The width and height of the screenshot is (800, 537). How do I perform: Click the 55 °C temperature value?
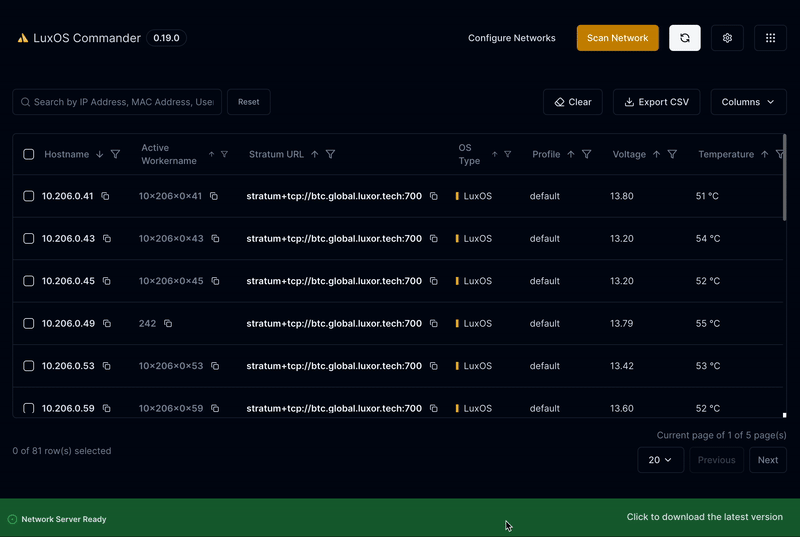click(x=708, y=323)
